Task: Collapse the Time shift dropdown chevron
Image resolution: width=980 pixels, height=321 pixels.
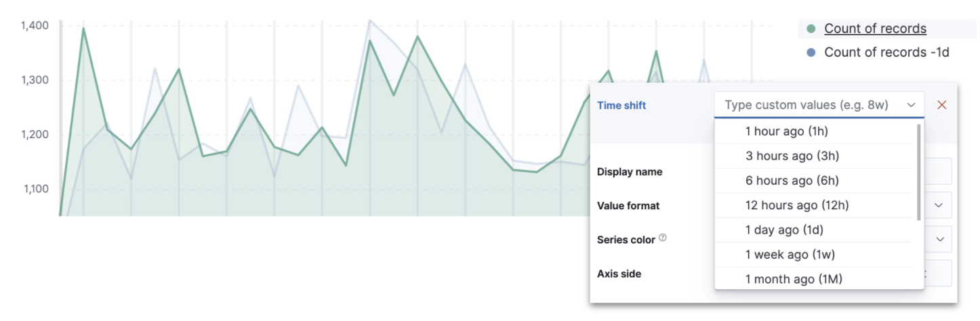Action: click(x=912, y=105)
